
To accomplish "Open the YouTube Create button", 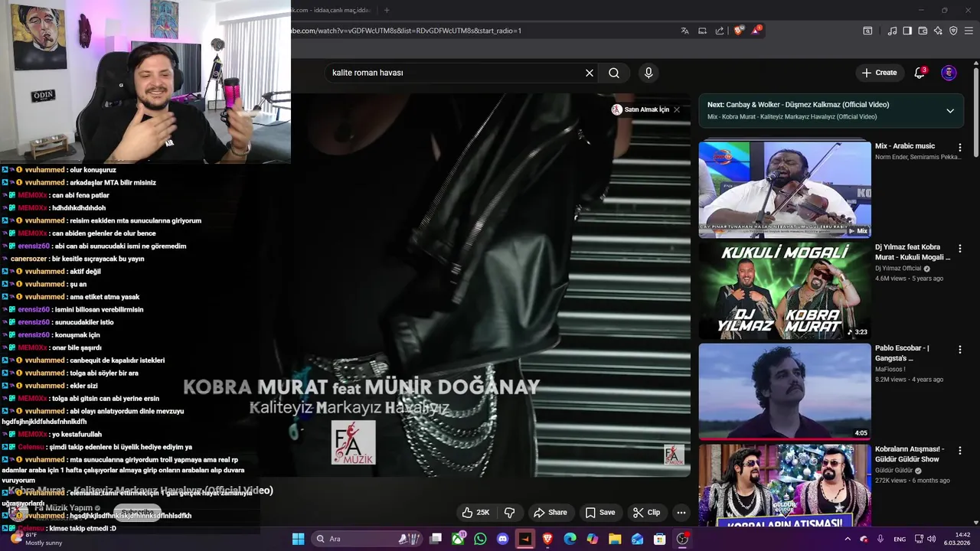I will (x=879, y=73).
